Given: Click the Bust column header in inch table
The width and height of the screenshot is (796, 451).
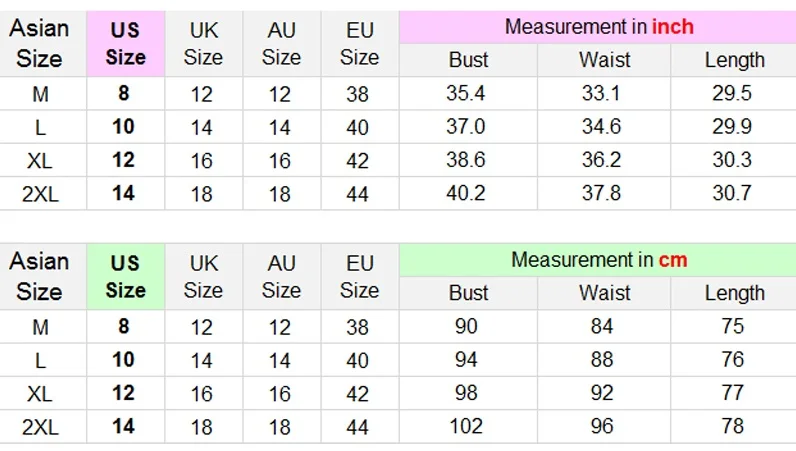Looking at the screenshot, I should pyautogui.click(x=468, y=60).
